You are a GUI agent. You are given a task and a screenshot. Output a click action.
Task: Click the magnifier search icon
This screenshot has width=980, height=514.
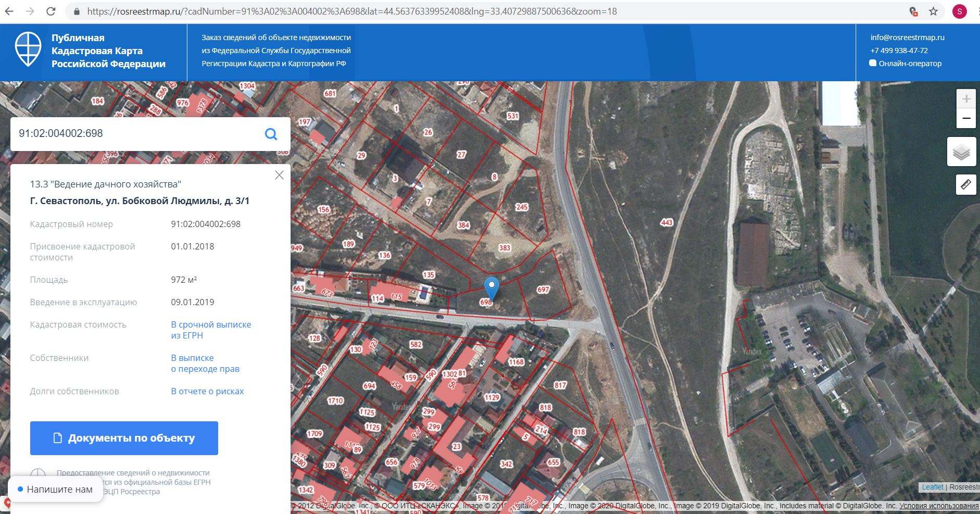(271, 134)
